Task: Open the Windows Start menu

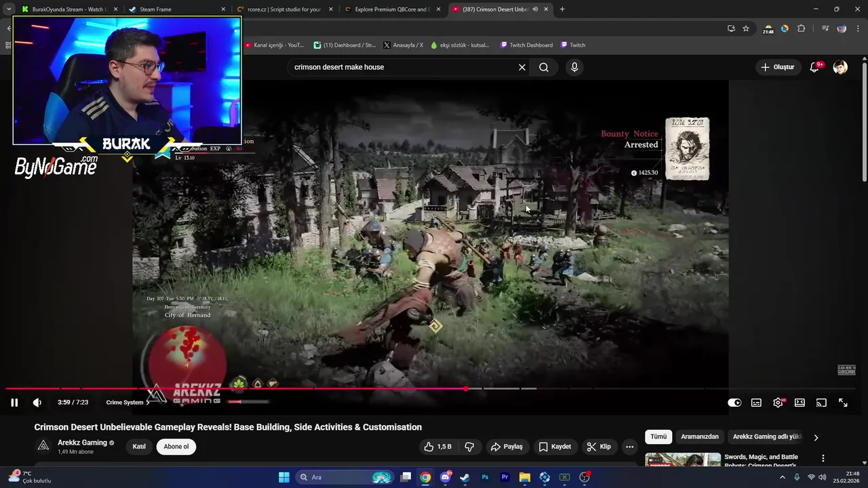Action: point(284,477)
